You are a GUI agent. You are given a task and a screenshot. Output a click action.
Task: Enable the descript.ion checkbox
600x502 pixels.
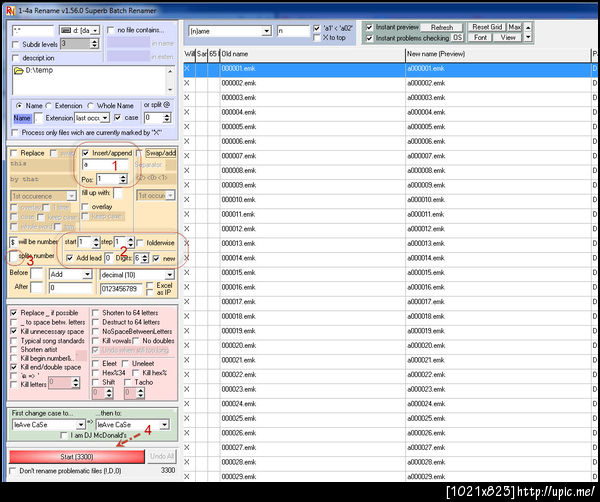(x=16, y=58)
